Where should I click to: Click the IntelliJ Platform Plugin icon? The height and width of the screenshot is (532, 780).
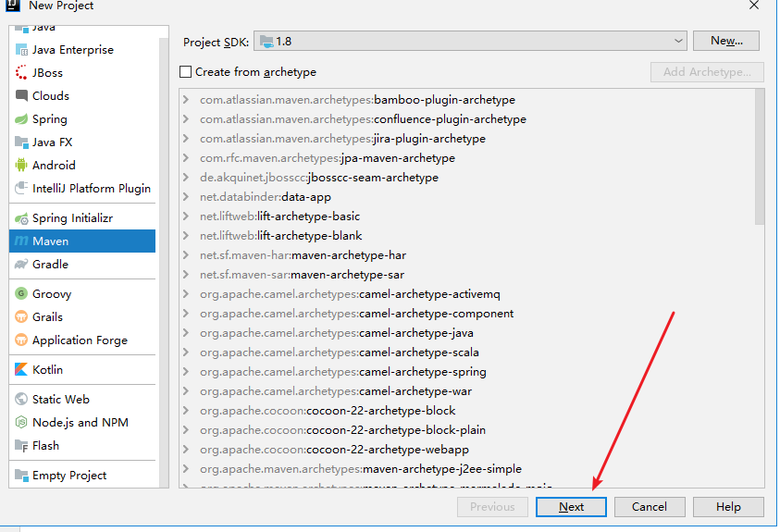click(x=21, y=189)
